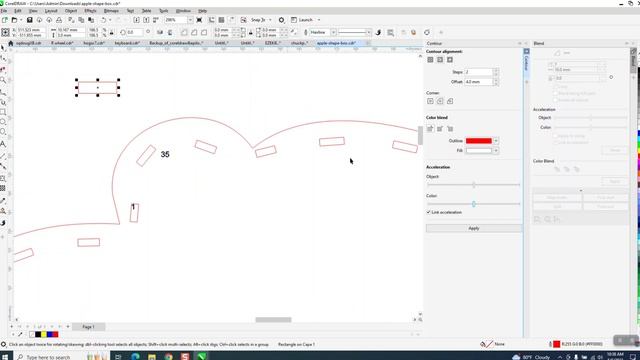Choose the To center contour alignment icon
Viewport: 640px width, 360px height.
point(430,60)
